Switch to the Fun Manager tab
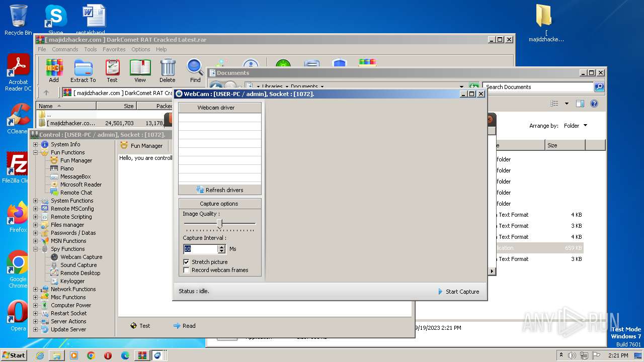This screenshot has width=644, height=362. tap(142, 146)
